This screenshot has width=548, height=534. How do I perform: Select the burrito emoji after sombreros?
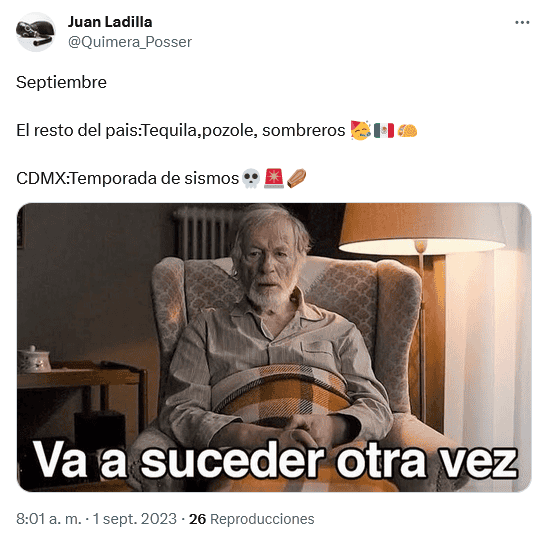click(x=407, y=131)
